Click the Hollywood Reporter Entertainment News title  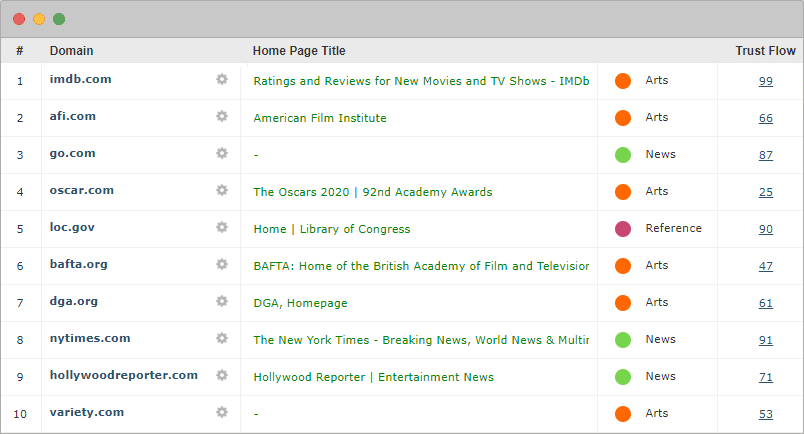374,377
